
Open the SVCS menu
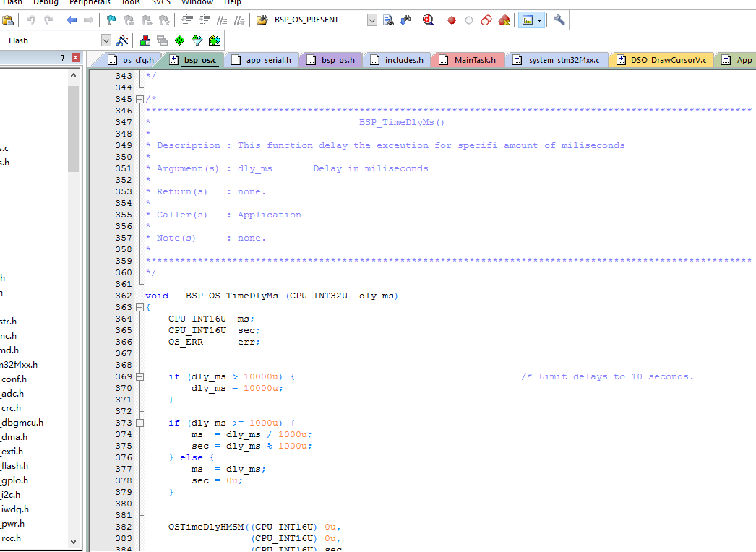[161, 2]
